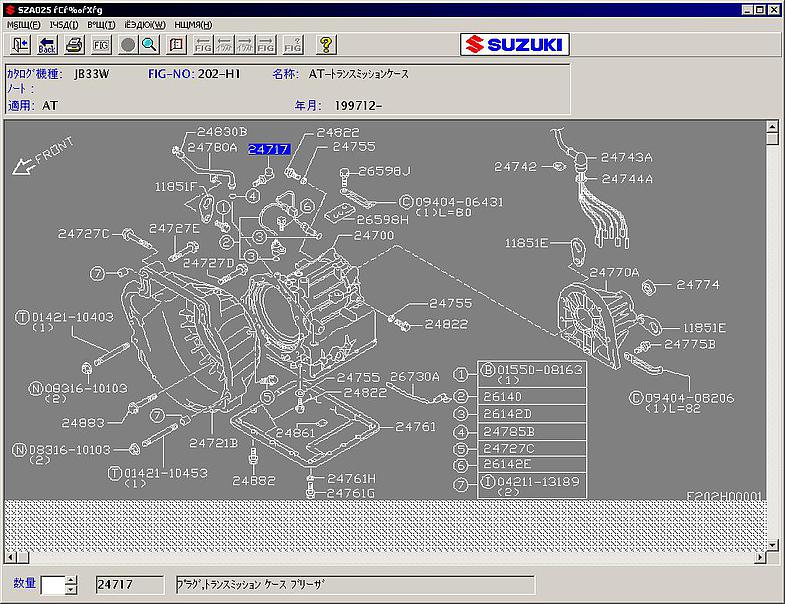Click highlighted part number 24717 in diagram
The image size is (785, 604).
(x=269, y=149)
